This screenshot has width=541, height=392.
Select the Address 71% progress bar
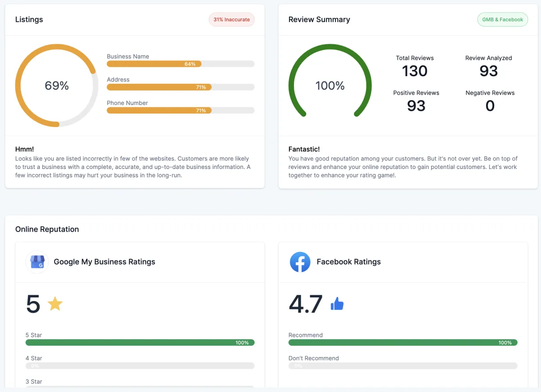(x=181, y=87)
